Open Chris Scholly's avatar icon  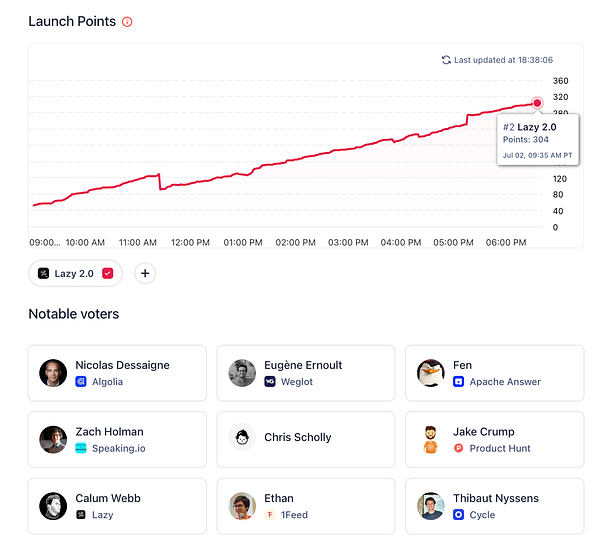242,437
